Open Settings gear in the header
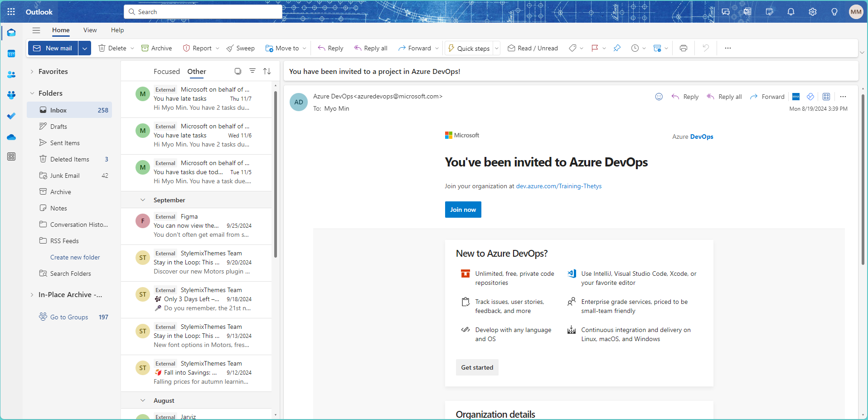The height and width of the screenshot is (420, 868). tap(813, 12)
